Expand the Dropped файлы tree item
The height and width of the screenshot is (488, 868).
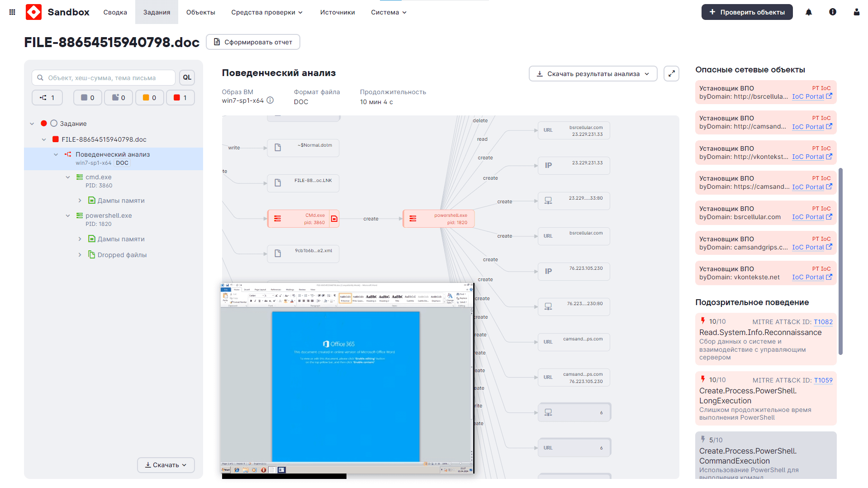(x=80, y=255)
